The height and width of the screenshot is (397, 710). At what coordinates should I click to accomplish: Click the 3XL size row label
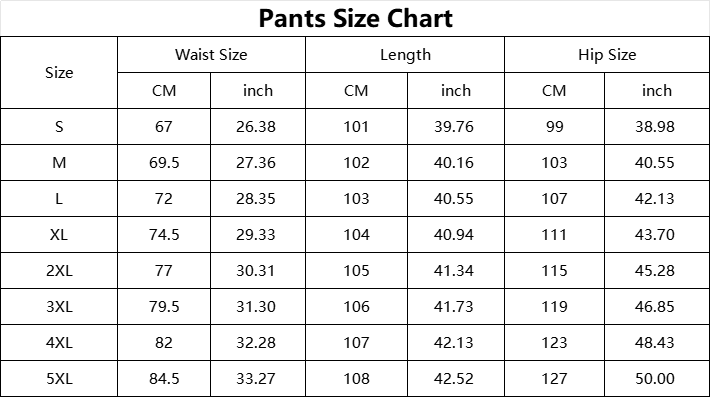59,306
